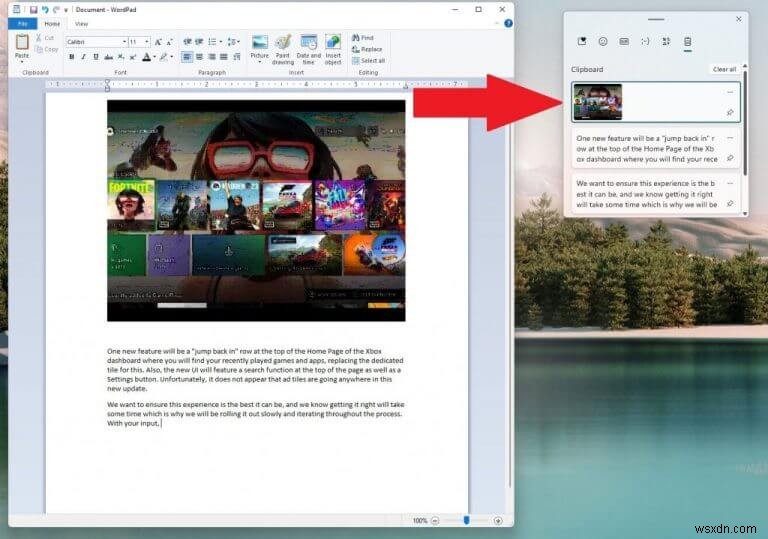
Task: Grow the font size with A-up icon
Action: [x=158, y=42]
